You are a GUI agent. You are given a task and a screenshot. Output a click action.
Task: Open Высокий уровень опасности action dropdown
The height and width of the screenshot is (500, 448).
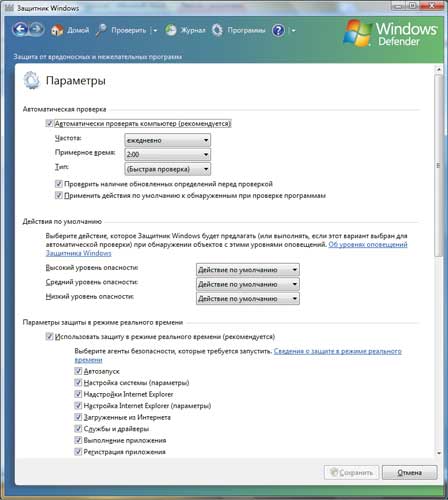click(248, 270)
